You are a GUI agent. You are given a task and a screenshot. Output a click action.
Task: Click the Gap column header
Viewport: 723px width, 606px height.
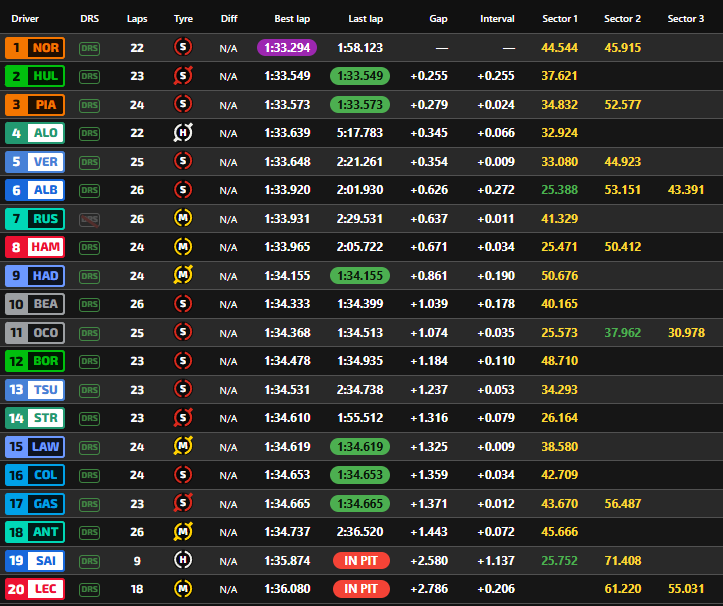pyautogui.click(x=438, y=19)
